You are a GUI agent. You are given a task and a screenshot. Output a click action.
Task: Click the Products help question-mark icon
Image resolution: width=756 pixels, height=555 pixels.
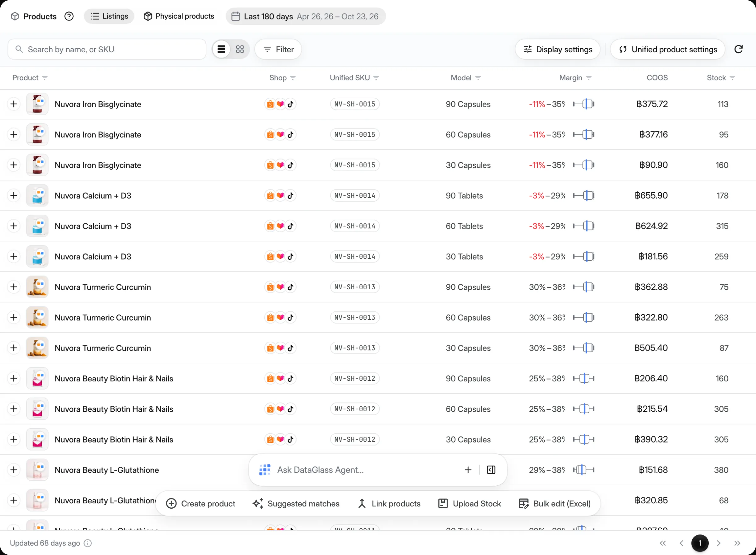point(69,16)
